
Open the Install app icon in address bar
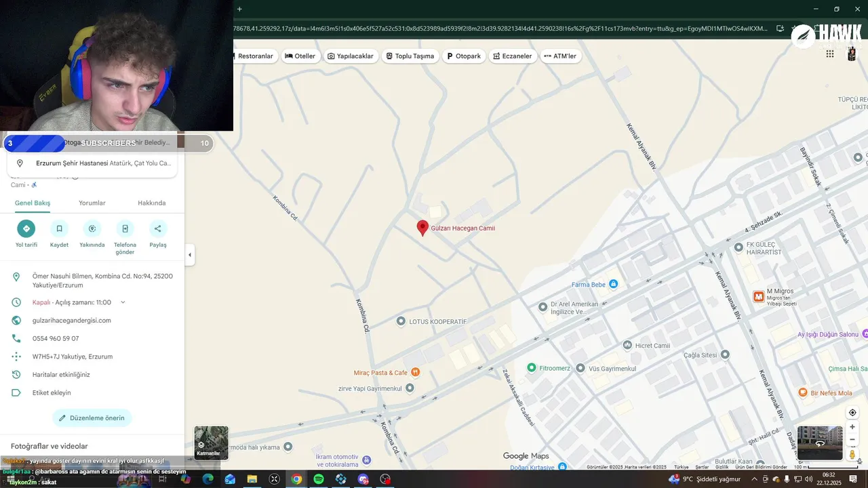pos(780,28)
